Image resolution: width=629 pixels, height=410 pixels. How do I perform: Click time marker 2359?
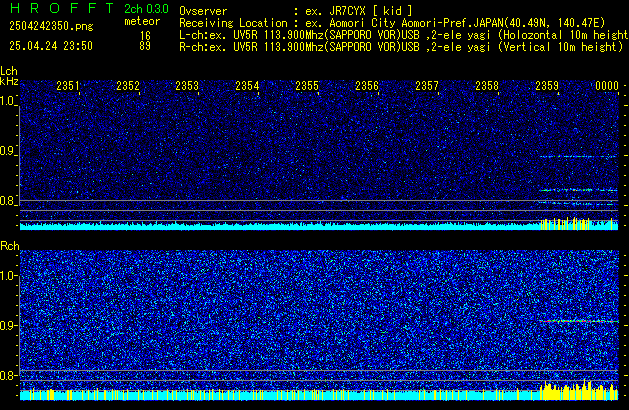pyautogui.click(x=547, y=86)
